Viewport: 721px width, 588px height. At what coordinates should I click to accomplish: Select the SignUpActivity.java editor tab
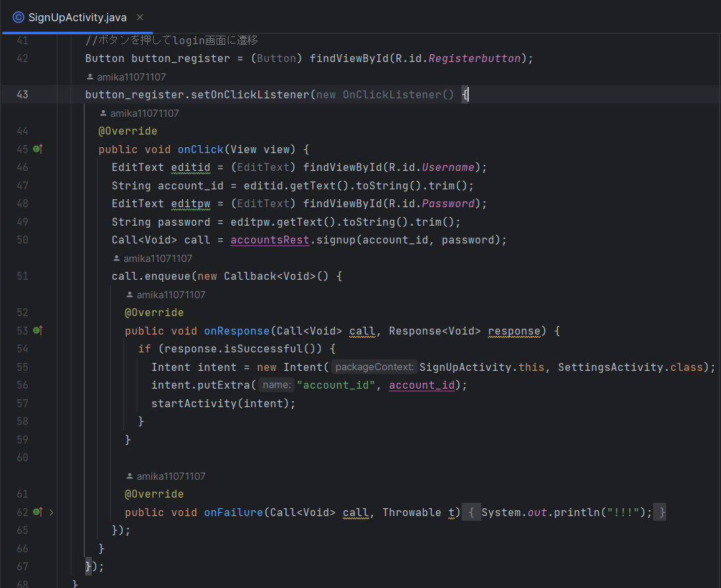[77, 17]
